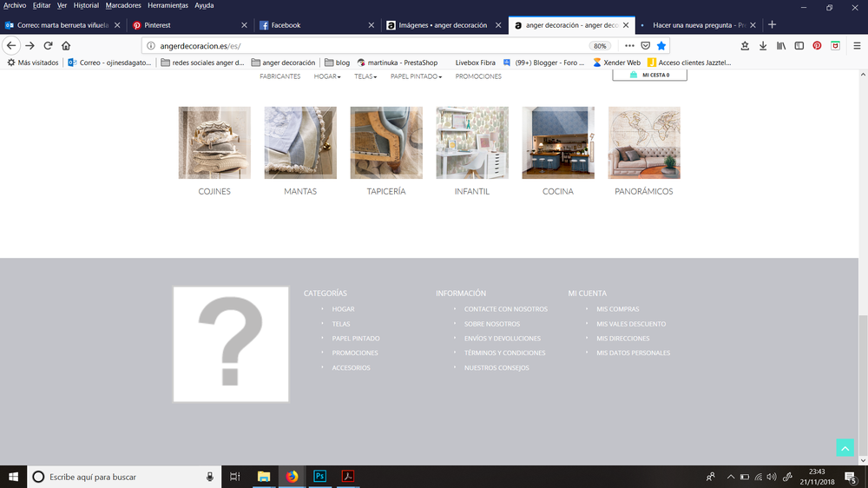
Task: Switch to the Facebook tab
Action: (x=317, y=25)
